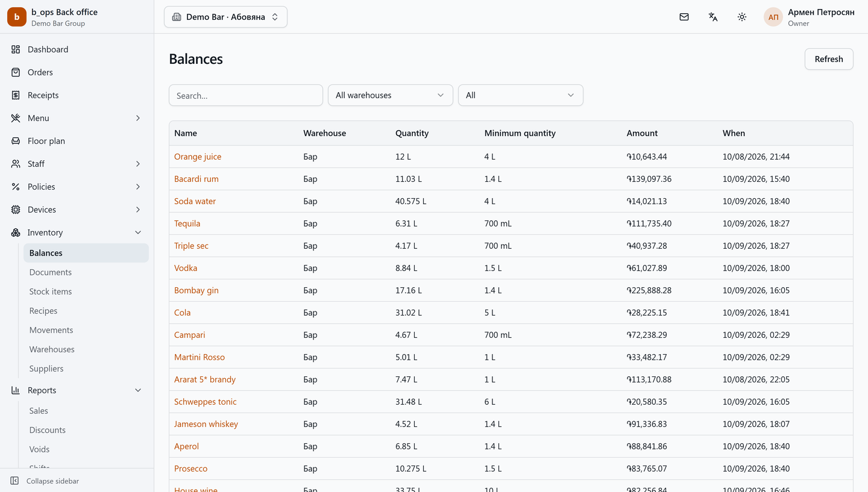
Task: Go to Recipes page
Action: tap(86, 311)
